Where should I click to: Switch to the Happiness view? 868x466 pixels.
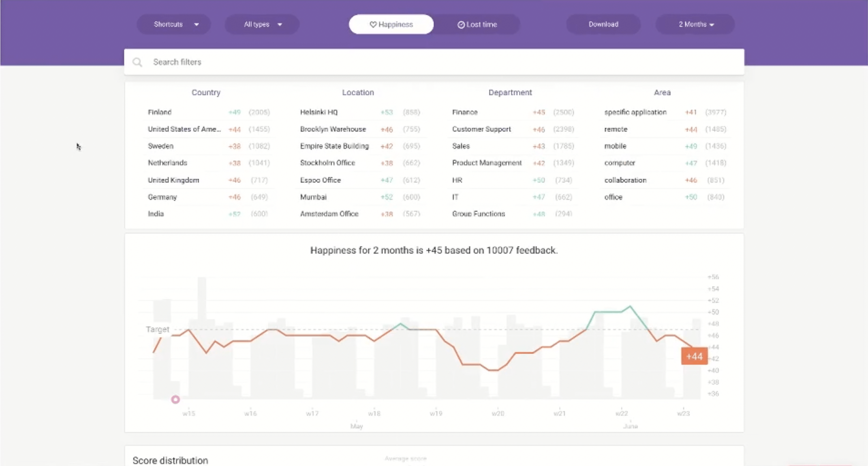coord(391,24)
